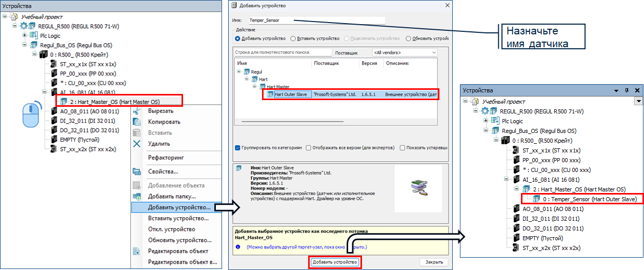
Task: Expand the Plc Logic node in left tree
Action: tap(25, 36)
